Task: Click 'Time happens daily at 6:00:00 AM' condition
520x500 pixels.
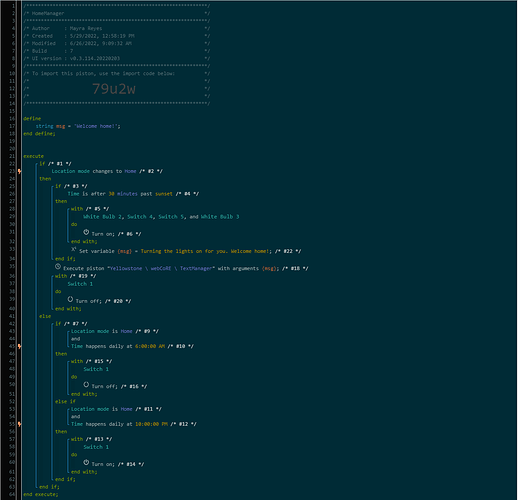Action: [118, 346]
